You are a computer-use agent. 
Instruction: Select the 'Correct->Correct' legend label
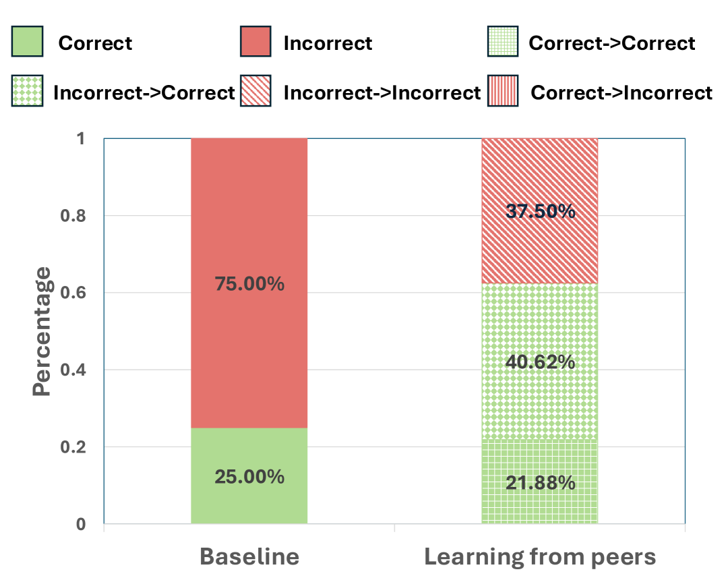(611, 43)
